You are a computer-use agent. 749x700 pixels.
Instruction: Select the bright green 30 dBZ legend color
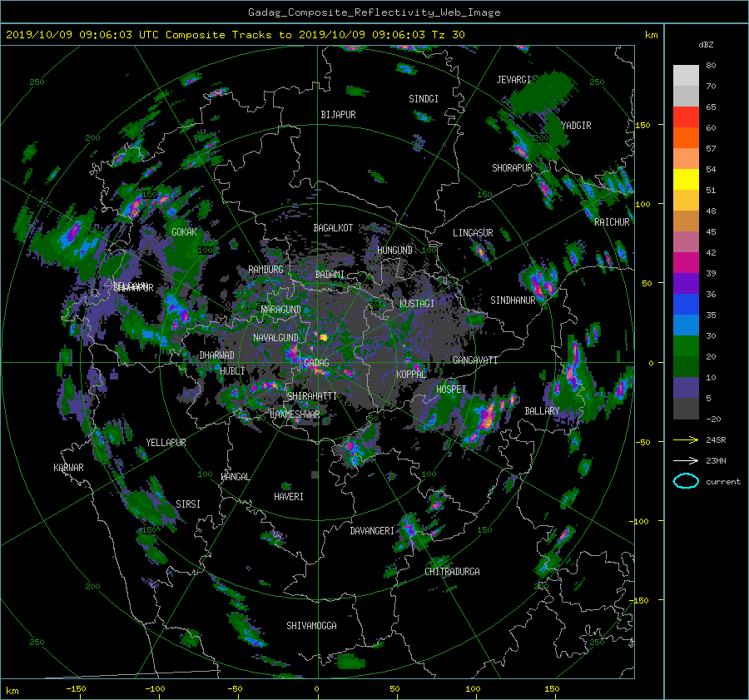tap(686, 345)
